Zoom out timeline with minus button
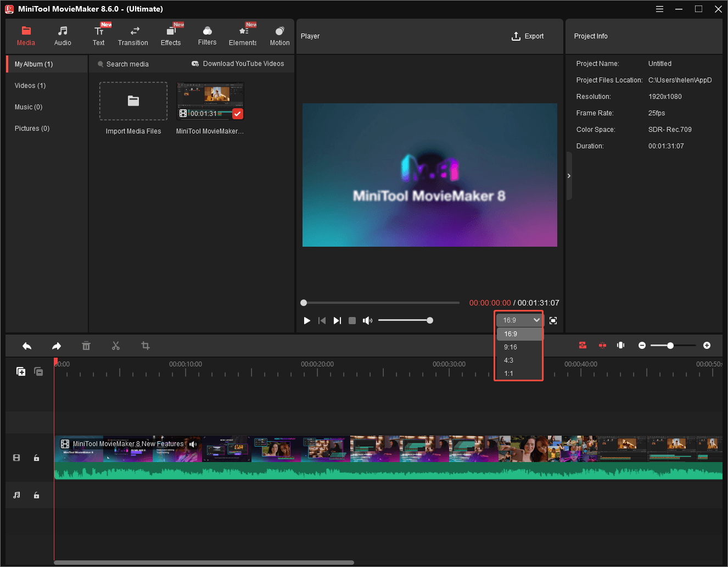728x567 pixels. 642,346
